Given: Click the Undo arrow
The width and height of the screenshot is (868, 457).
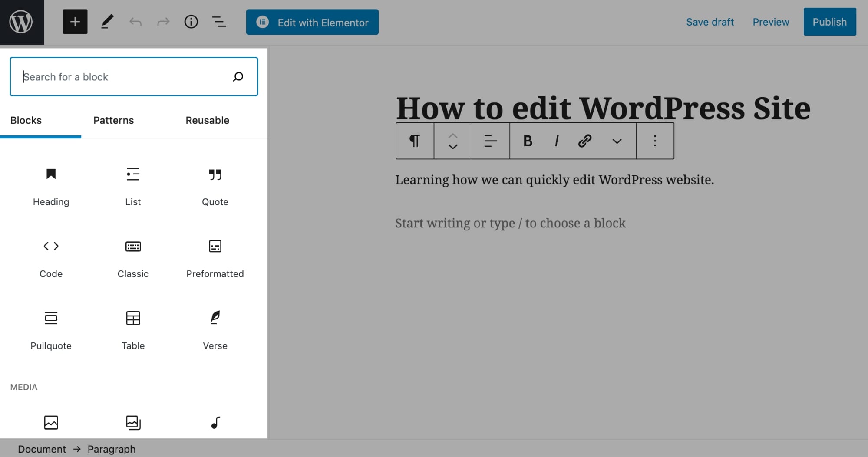Looking at the screenshot, I should [135, 22].
